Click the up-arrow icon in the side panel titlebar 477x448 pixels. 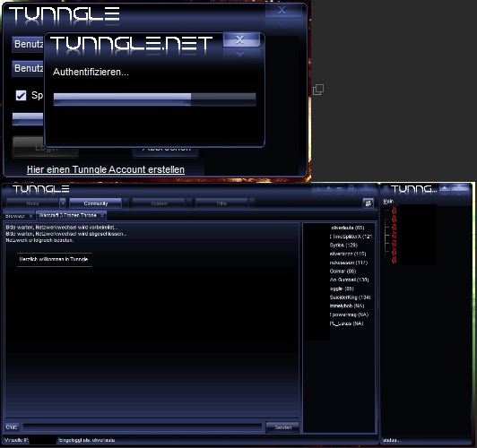point(445,188)
